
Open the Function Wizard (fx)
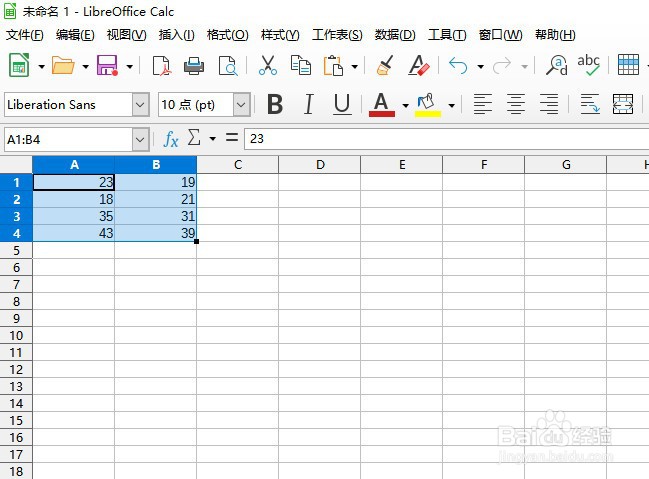click(171, 139)
